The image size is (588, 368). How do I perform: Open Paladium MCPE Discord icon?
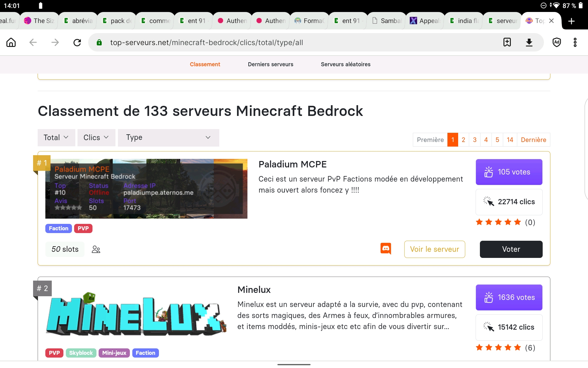click(x=386, y=249)
